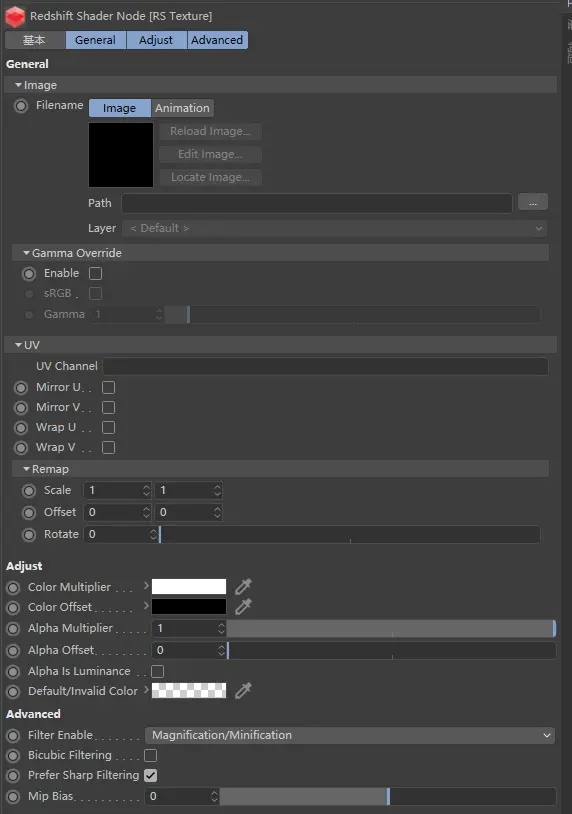This screenshot has width=572, height=814.
Task: Click the Mip Bias keyframe dot
Action: tap(13, 796)
